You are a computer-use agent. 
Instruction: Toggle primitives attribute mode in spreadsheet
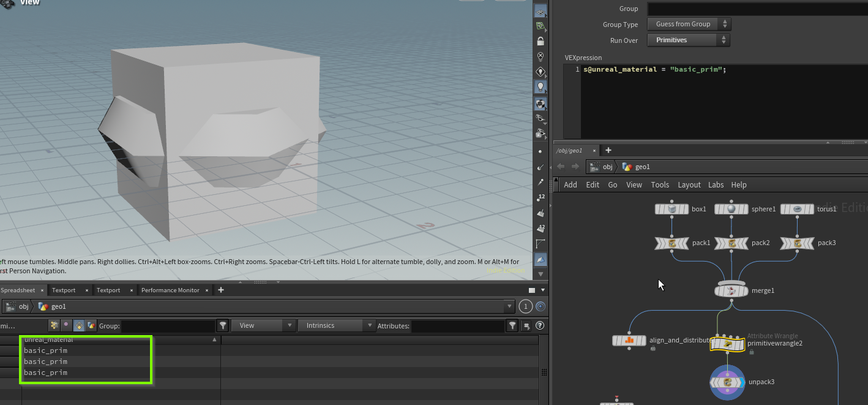point(79,326)
